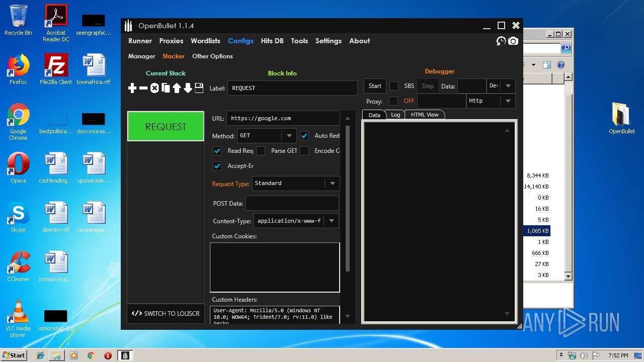Open the Settings menu

329,41
